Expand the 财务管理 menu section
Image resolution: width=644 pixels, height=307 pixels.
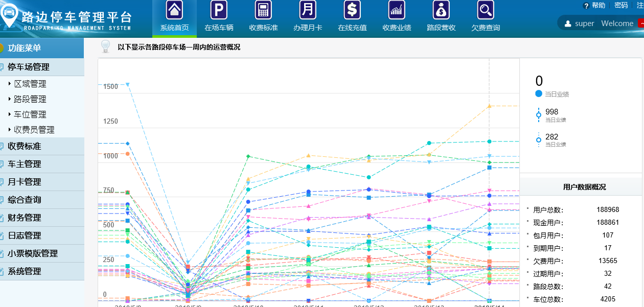pos(24,218)
